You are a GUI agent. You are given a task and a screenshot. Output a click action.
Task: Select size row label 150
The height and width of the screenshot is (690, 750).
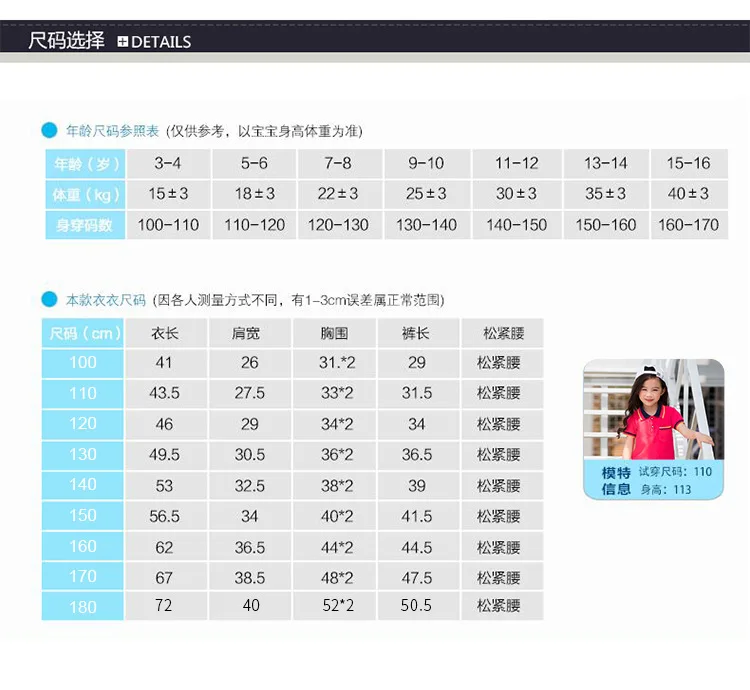tap(83, 516)
